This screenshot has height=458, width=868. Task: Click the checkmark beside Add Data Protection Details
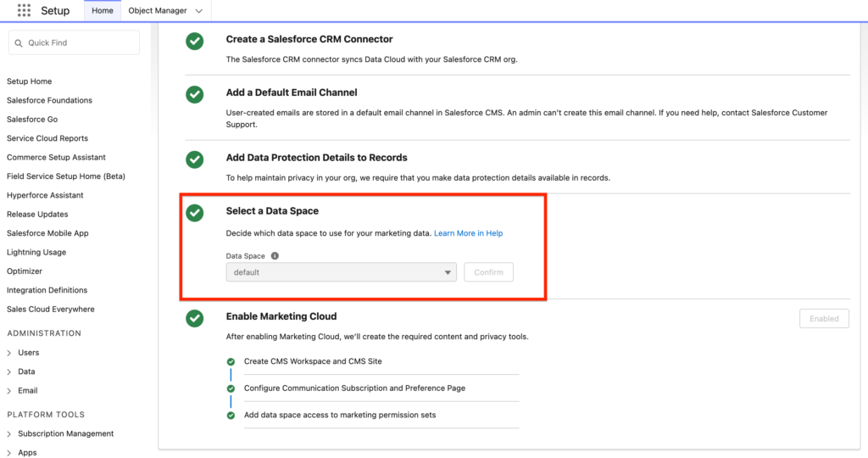(x=195, y=159)
